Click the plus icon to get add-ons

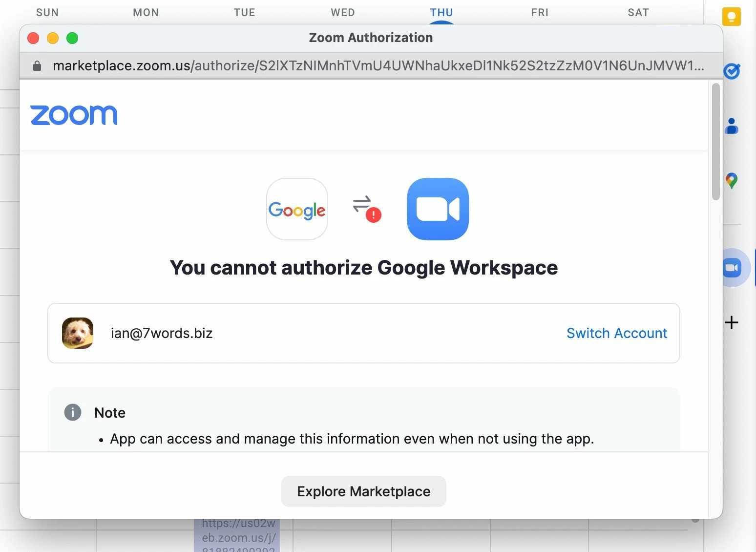click(x=732, y=322)
